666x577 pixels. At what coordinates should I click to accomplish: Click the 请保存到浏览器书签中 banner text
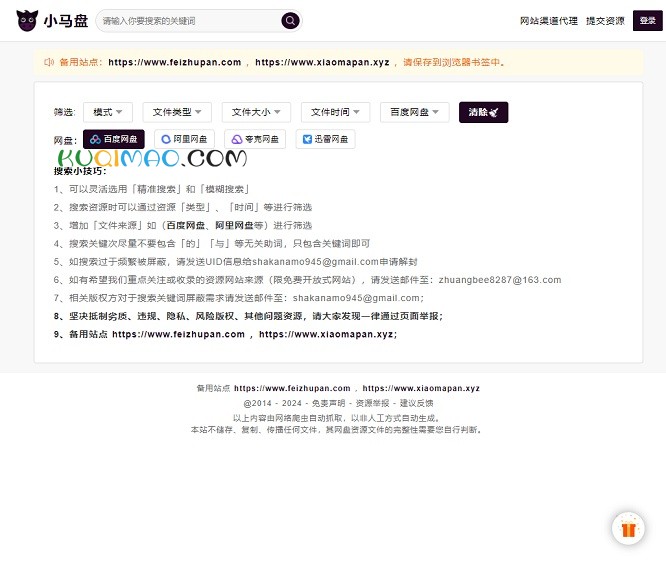pos(452,62)
